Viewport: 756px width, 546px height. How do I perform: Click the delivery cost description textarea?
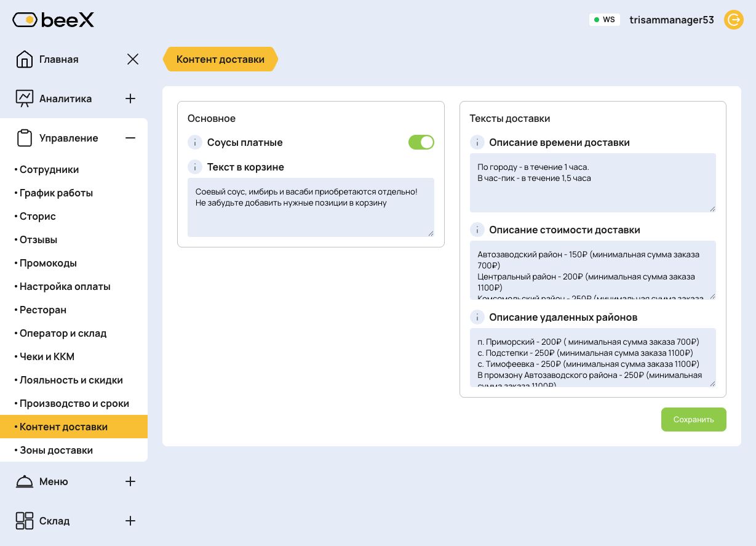[x=593, y=270]
